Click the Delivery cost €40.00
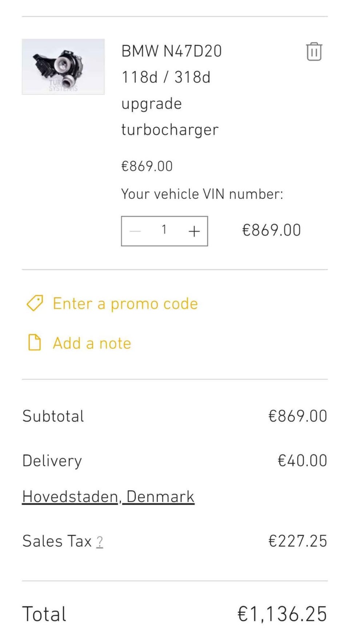349x644 pixels. pyautogui.click(x=302, y=461)
